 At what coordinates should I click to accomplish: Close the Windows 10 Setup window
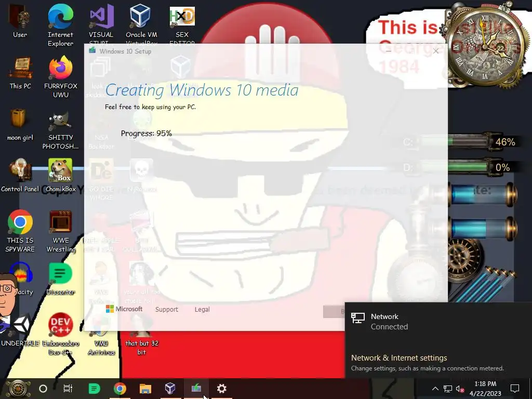[x=436, y=51]
